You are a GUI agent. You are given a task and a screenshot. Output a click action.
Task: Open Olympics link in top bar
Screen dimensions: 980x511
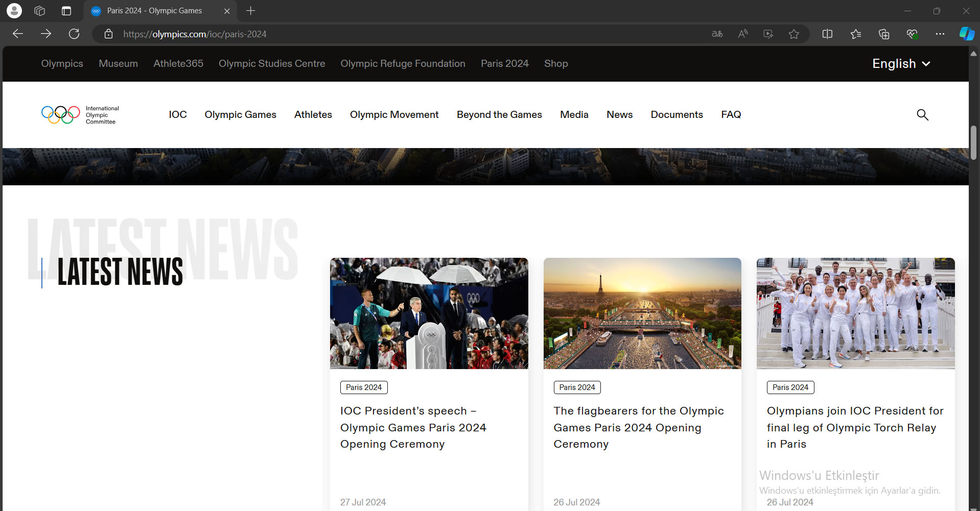pyautogui.click(x=62, y=64)
